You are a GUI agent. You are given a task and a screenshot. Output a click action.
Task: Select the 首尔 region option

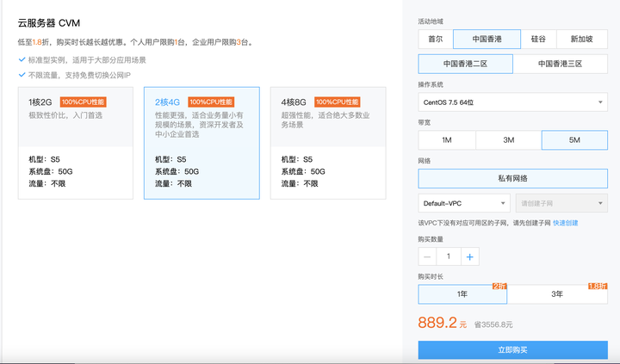pos(436,39)
